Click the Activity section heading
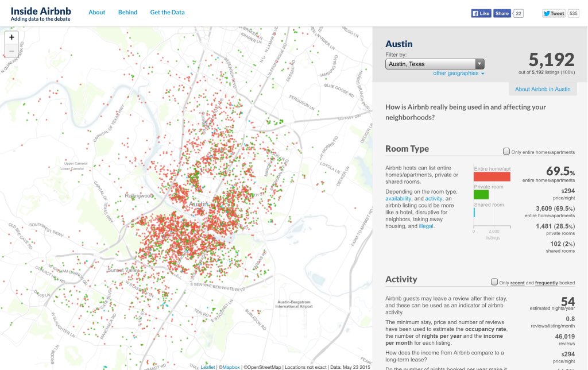 401,279
